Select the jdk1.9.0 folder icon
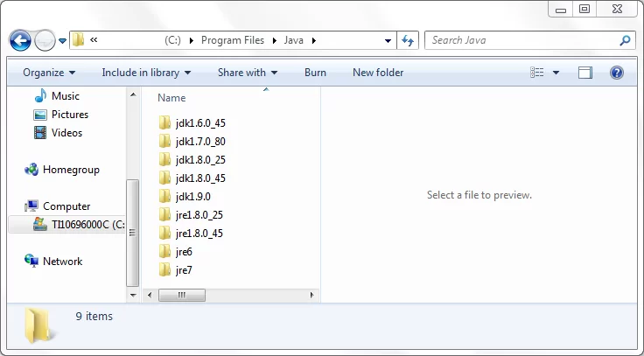 (164, 196)
